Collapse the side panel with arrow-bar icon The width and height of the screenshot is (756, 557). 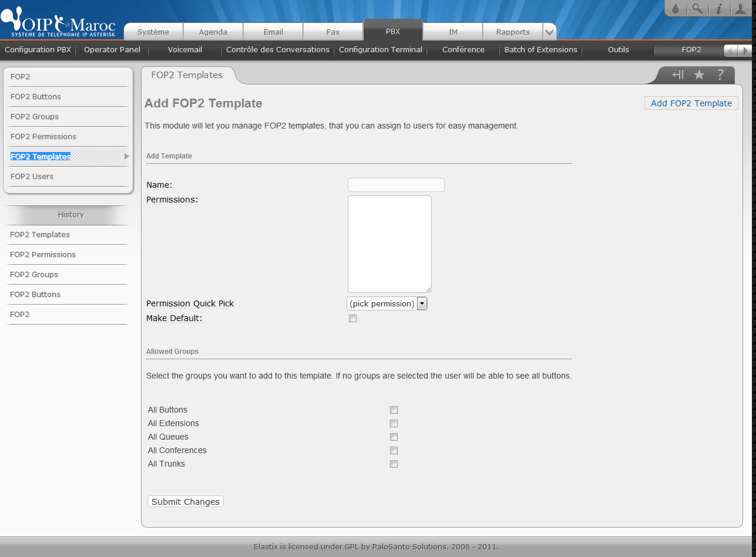coord(678,75)
